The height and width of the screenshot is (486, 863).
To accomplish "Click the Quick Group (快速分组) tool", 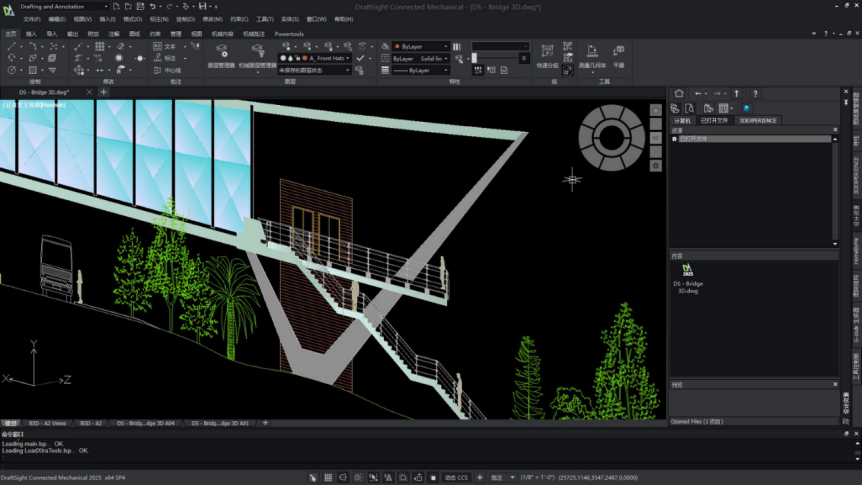I will click(x=547, y=54).
